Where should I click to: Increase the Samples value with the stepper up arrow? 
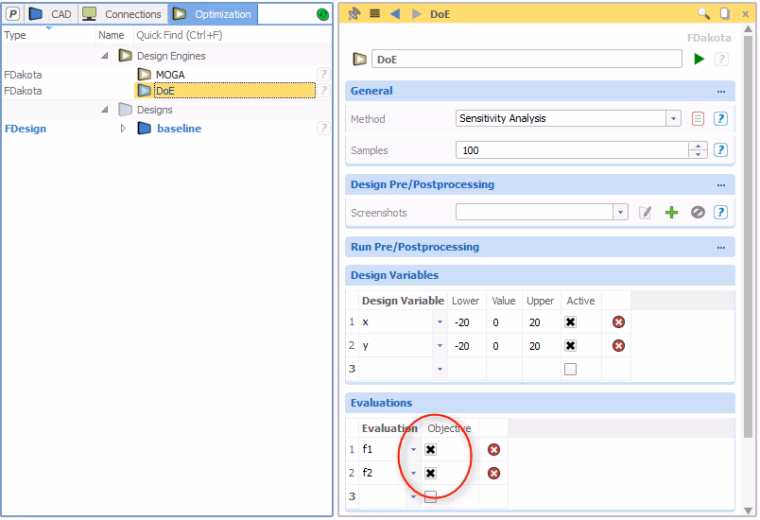tap(697, 146)
